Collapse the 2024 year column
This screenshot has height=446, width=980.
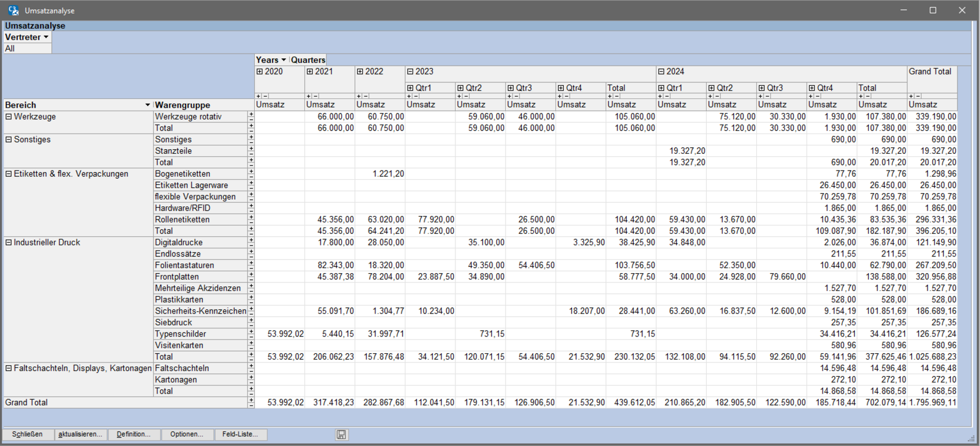pyautogui.click(x=661, y=72)
